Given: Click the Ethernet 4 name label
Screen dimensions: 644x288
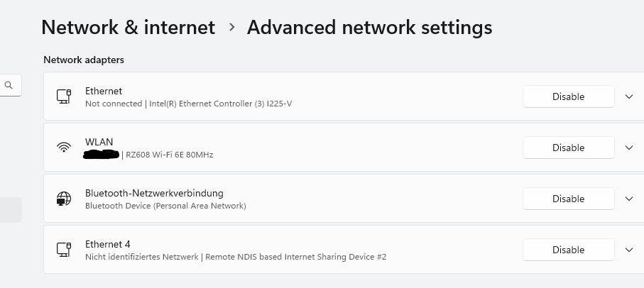Looking at the screenshot, I should point(107,244).
